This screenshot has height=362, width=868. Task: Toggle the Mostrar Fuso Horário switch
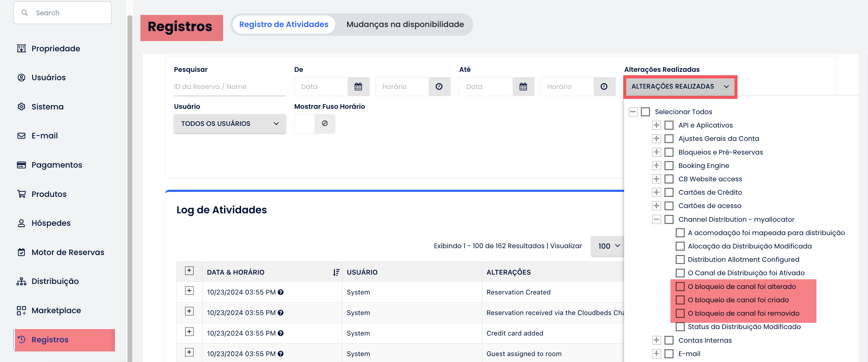point(314,123)
